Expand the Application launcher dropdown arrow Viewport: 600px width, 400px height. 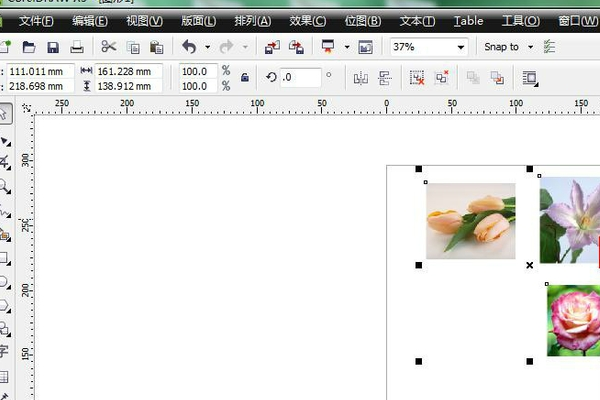(347, 47)
